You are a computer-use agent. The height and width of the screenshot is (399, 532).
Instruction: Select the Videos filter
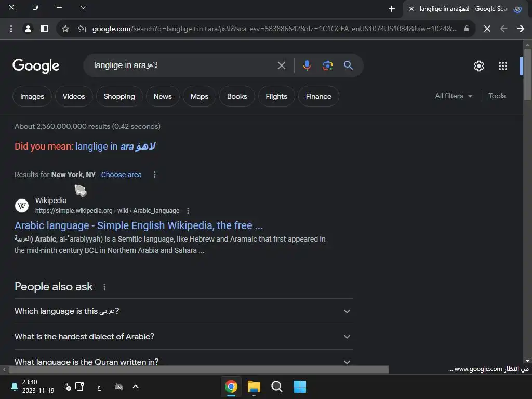[x=74, y=96]
